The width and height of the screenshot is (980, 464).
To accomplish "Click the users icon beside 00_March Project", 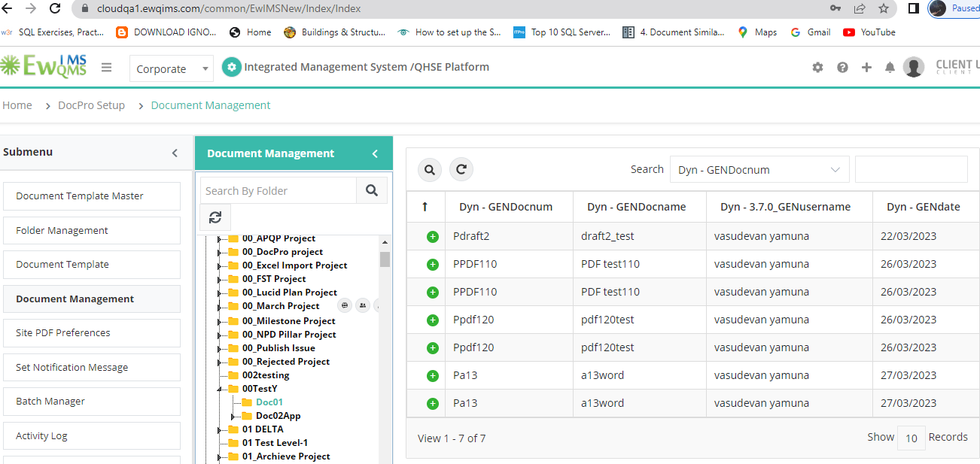I will [363, 305].
